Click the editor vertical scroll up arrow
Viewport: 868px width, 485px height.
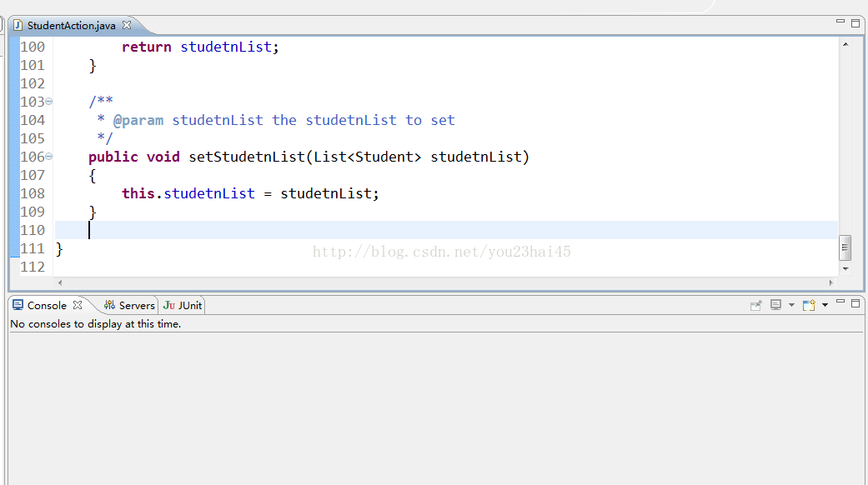845,44
